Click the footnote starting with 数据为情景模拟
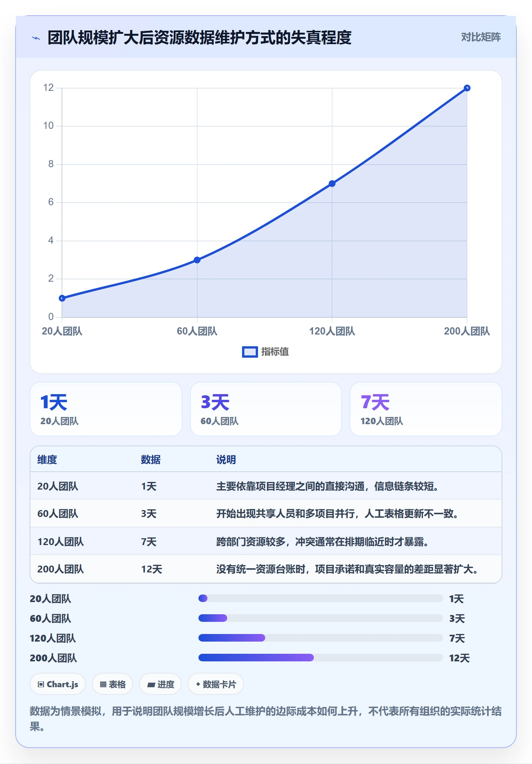 coord(266,719)
